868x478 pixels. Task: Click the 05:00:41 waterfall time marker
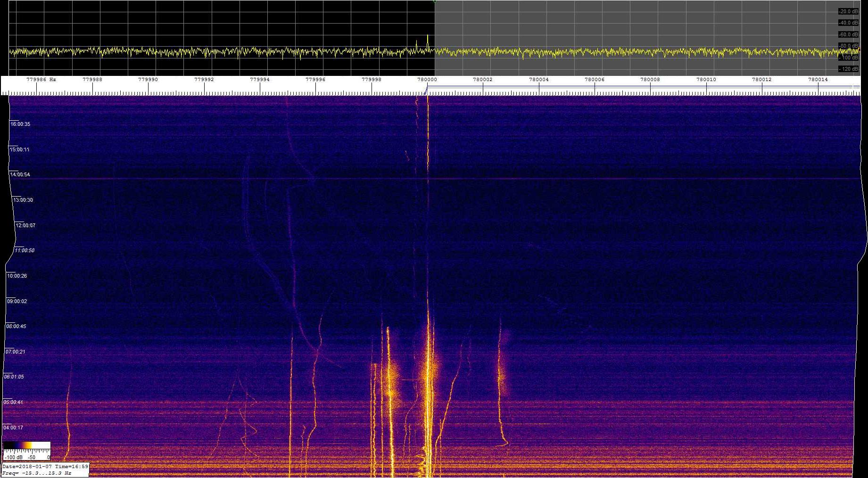(13, 402)
